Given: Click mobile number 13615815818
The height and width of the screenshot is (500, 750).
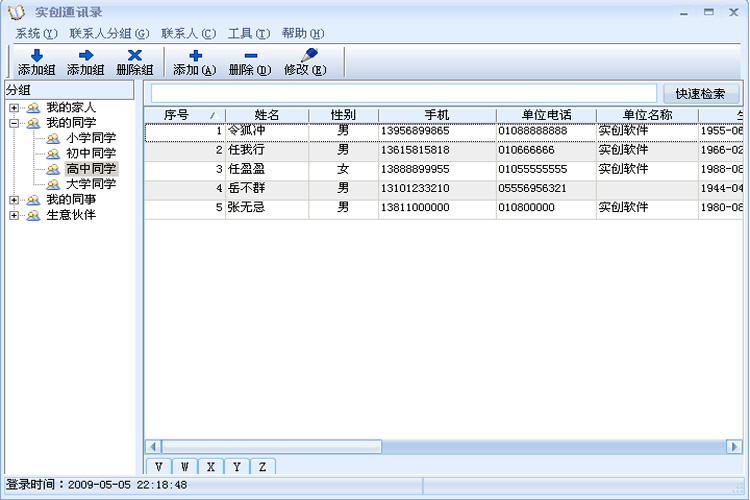Looking at the screenshot, I should [x=415, y=150].
